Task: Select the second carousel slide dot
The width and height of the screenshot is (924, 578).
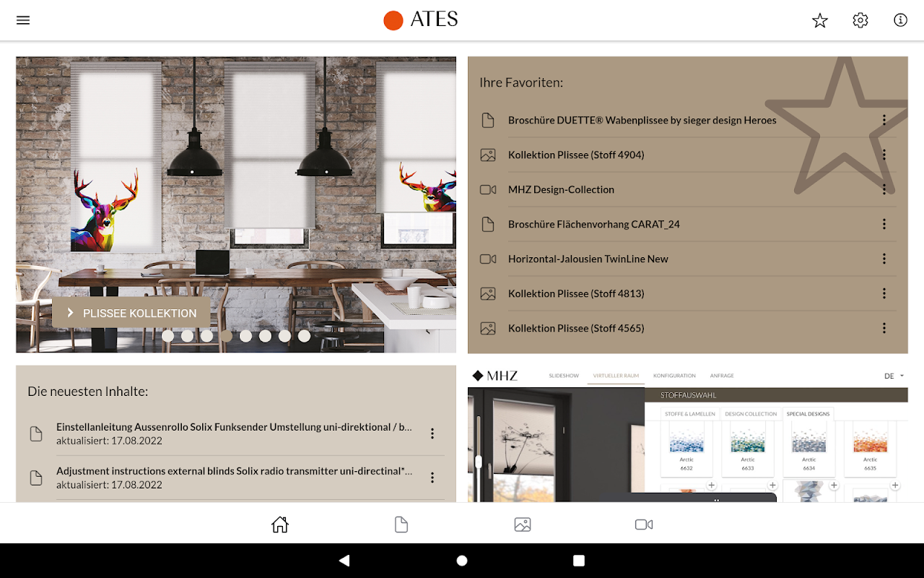Action: (187, 336)
